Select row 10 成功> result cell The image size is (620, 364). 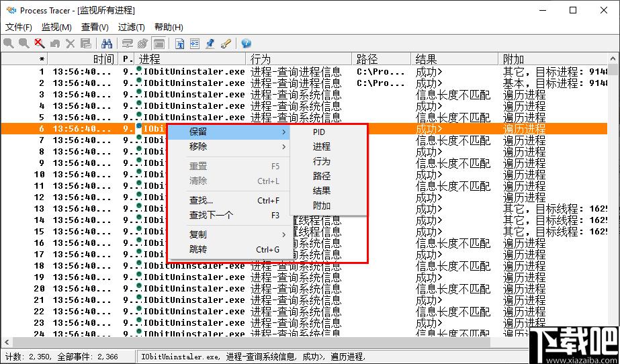tap(429, 175)
